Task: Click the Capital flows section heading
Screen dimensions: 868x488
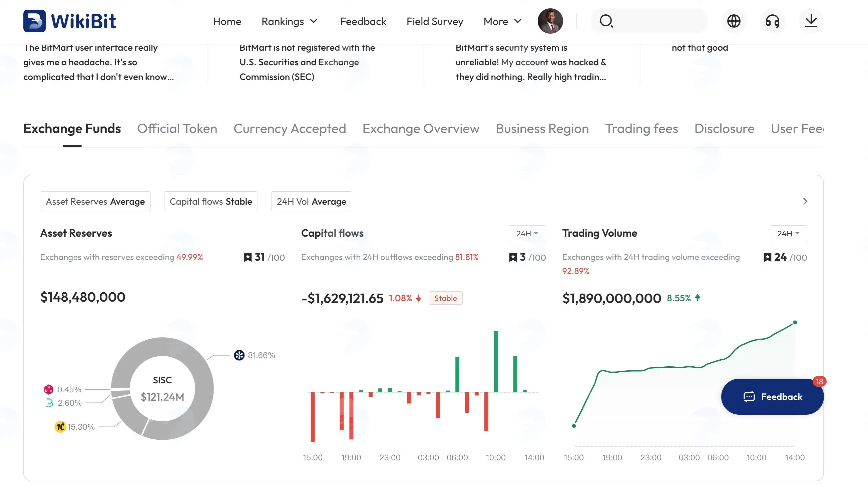Action: [x=332, y=233]
